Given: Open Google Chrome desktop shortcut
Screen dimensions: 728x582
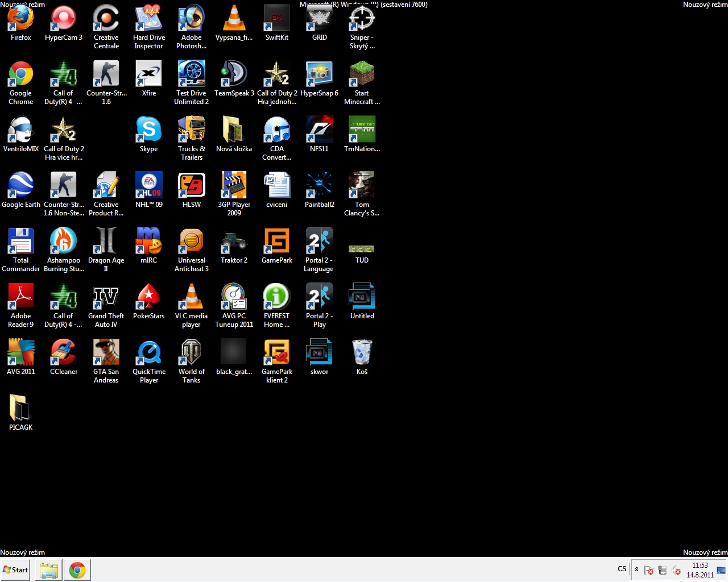Looking at the screenshot, I should 21,83.
